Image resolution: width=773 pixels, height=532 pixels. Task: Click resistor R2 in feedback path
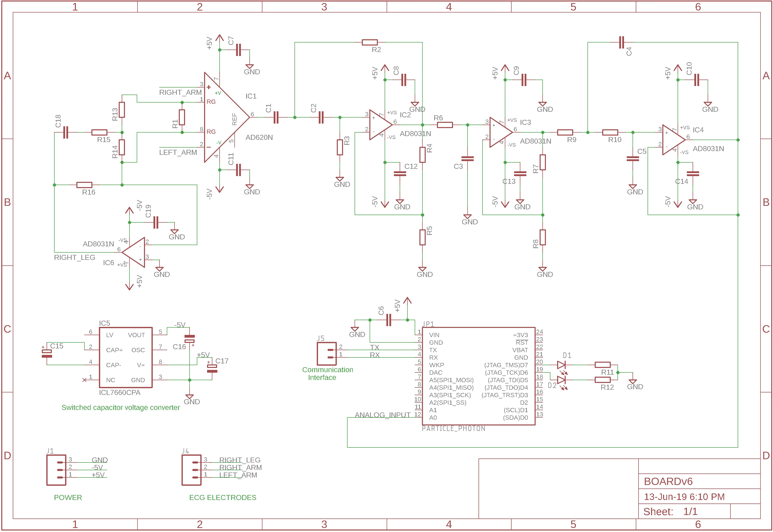[x=370, y=42]
